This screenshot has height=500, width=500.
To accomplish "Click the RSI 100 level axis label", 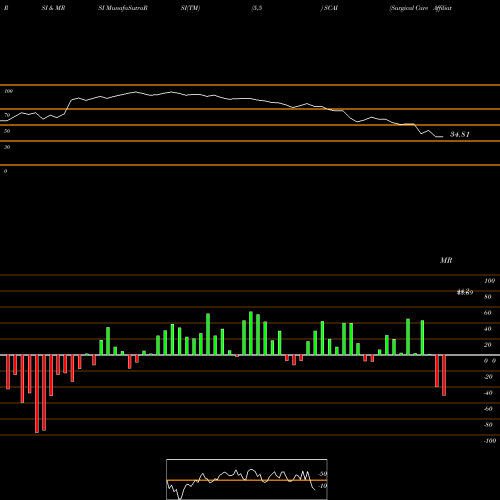I will (8, 91).
